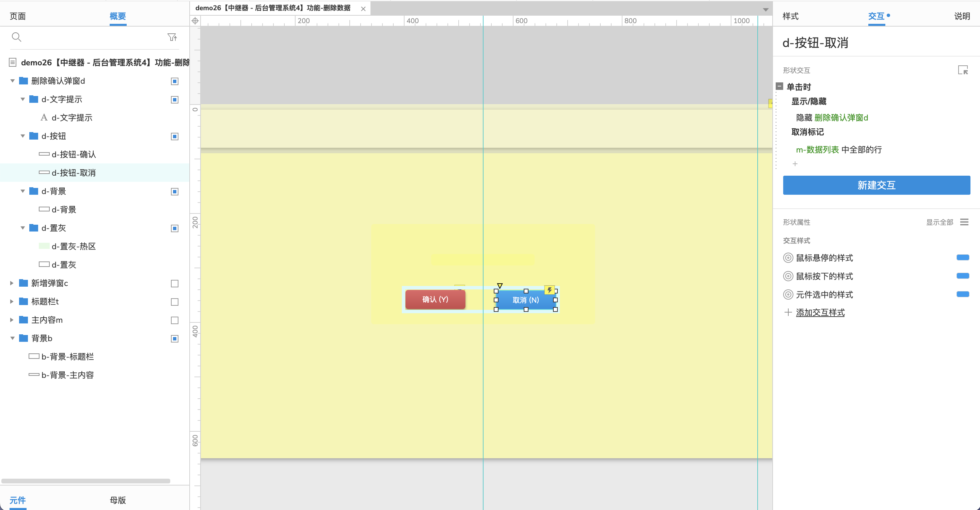980x510 pixels.
Task: Switch to the 元件 tab at bottom
Action: [17, 500]
